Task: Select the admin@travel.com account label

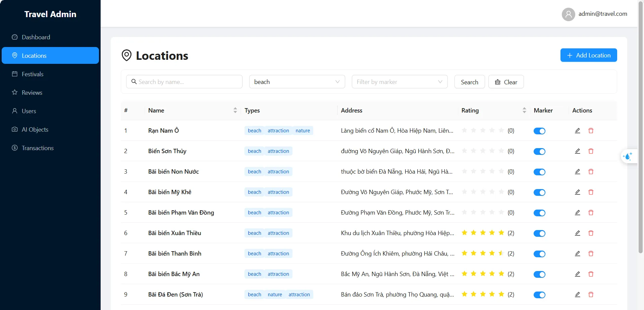Action: (603, 14)
